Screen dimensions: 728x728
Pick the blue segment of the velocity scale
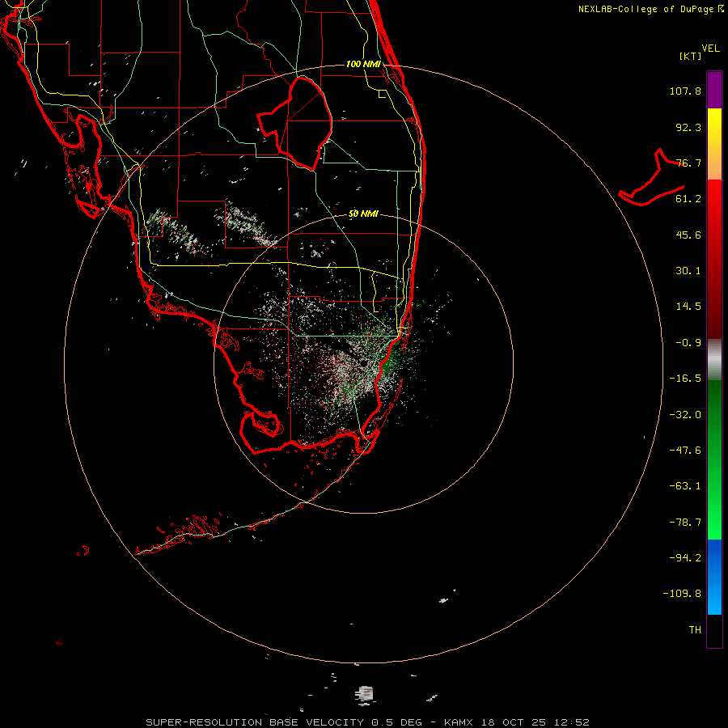pos(714,577)
